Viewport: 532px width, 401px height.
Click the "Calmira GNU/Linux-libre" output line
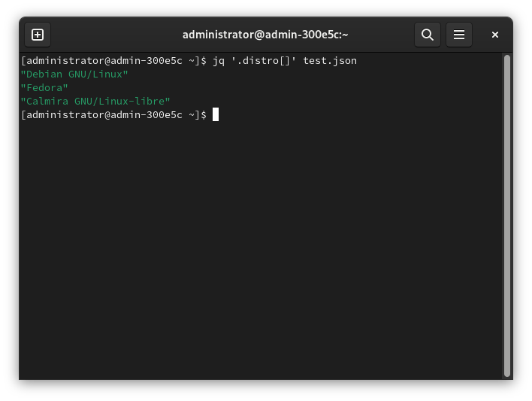(95, 102)
